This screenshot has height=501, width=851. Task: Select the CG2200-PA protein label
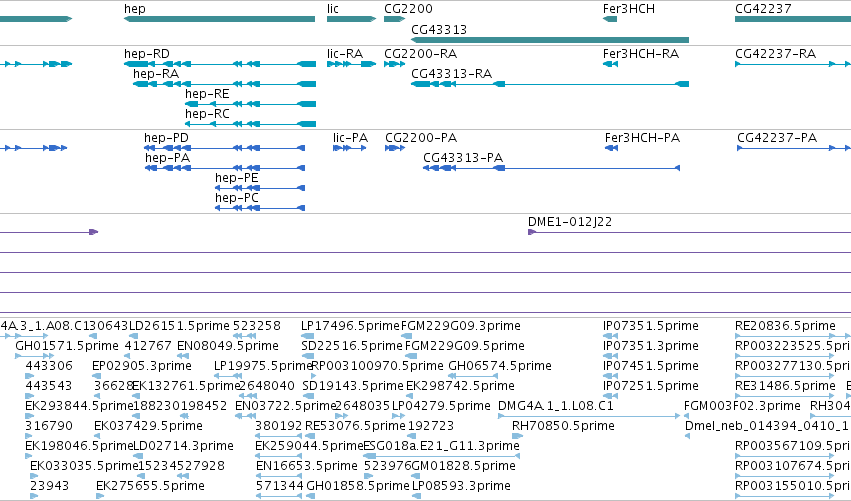(421, 138)
